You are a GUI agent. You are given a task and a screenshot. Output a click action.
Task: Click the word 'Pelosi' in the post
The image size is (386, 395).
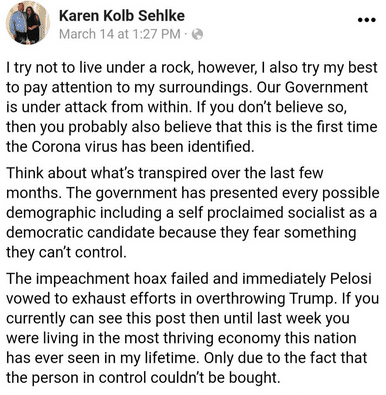tap(350, 279)
